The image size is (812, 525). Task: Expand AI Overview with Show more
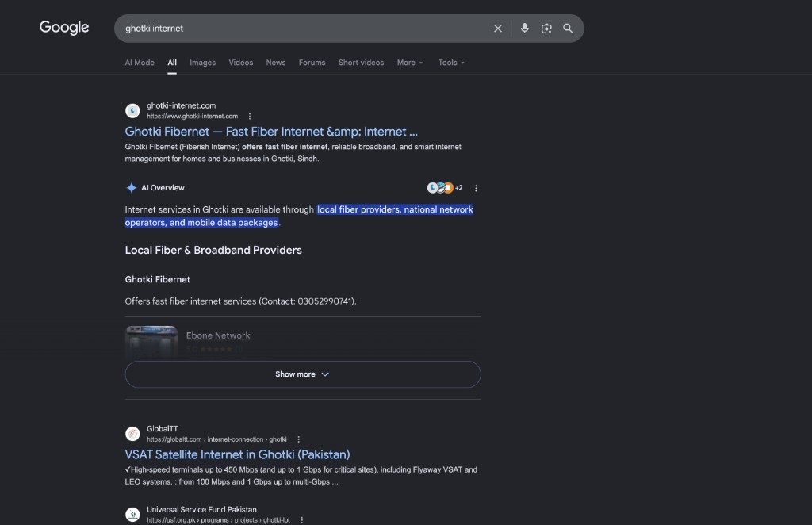(303, 374)
